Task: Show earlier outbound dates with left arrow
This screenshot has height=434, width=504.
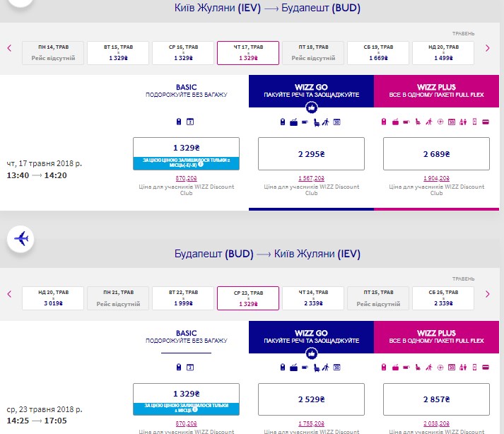Action: [10, 48]
